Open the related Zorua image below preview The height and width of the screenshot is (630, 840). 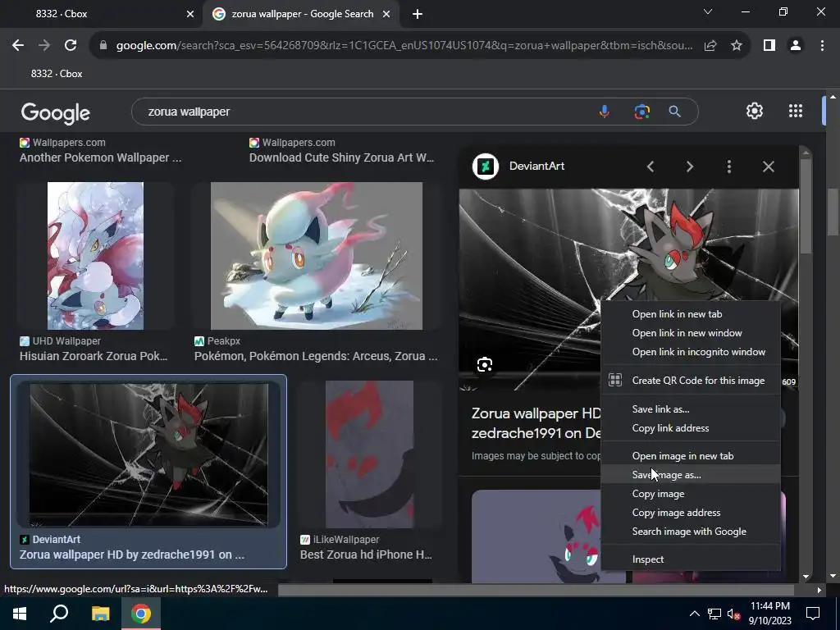(536, 536)
